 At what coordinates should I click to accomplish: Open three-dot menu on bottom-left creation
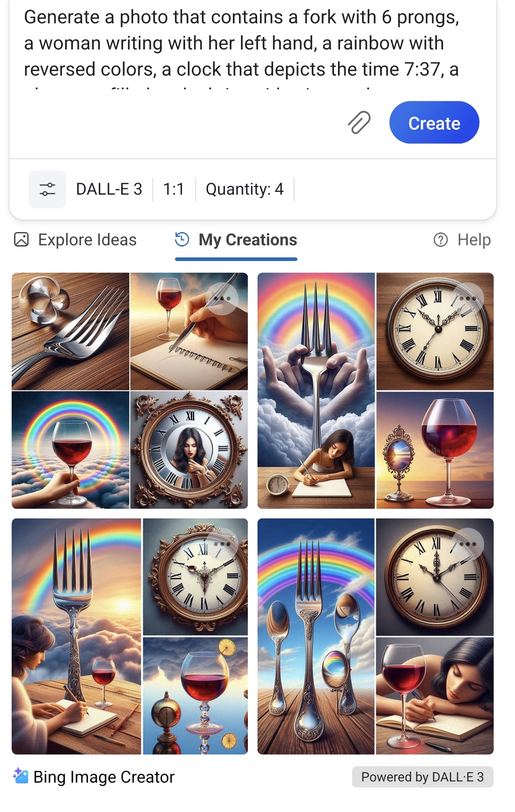click(222, 544)
